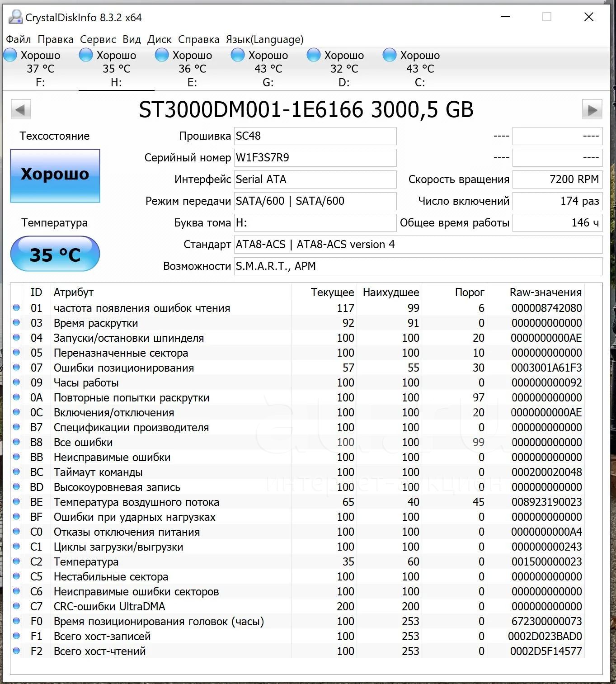Click status dot for Включения/отключения row
This screenshot has height=684, width=616.
click(17, 412)
